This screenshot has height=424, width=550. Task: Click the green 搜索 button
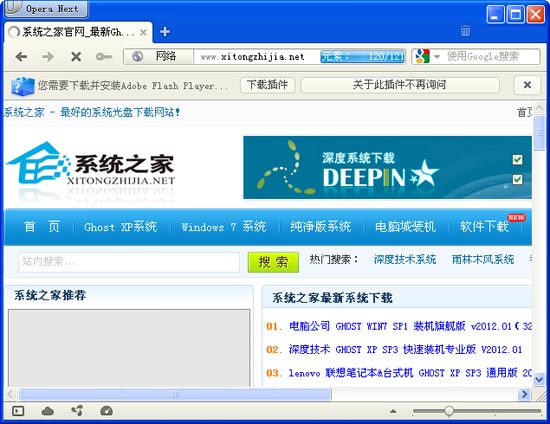coord(273,262)
